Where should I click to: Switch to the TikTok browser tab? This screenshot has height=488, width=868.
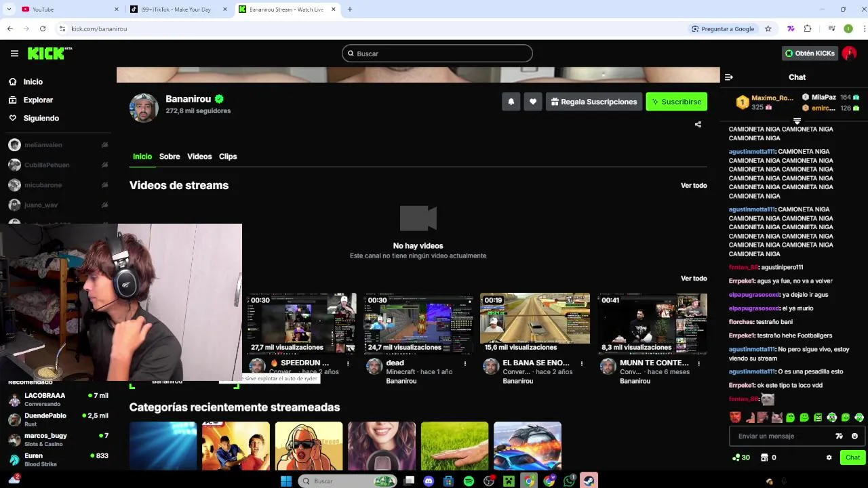[x=178, y=9]
